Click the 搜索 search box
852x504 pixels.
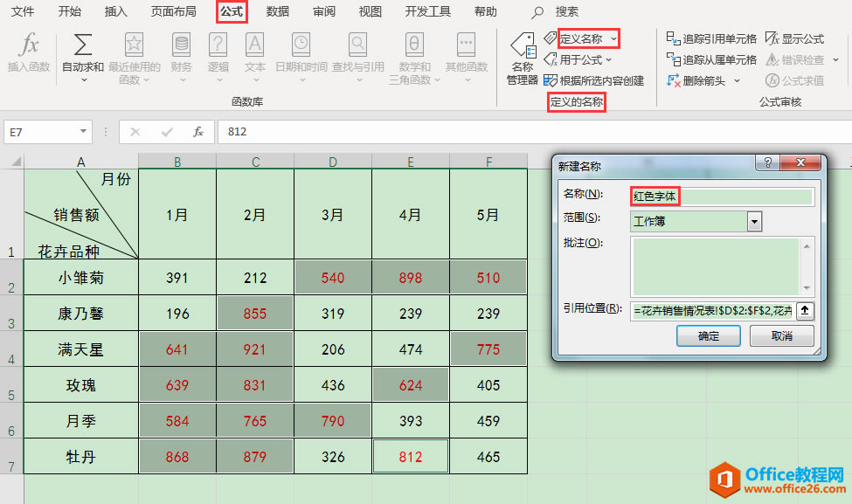coord(567,11)
